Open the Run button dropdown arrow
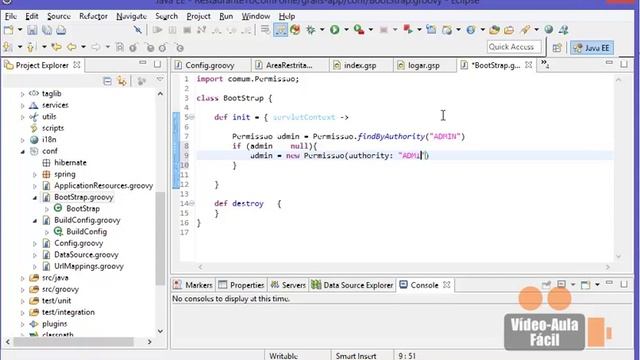640x360 pixels. pos(346,29)
